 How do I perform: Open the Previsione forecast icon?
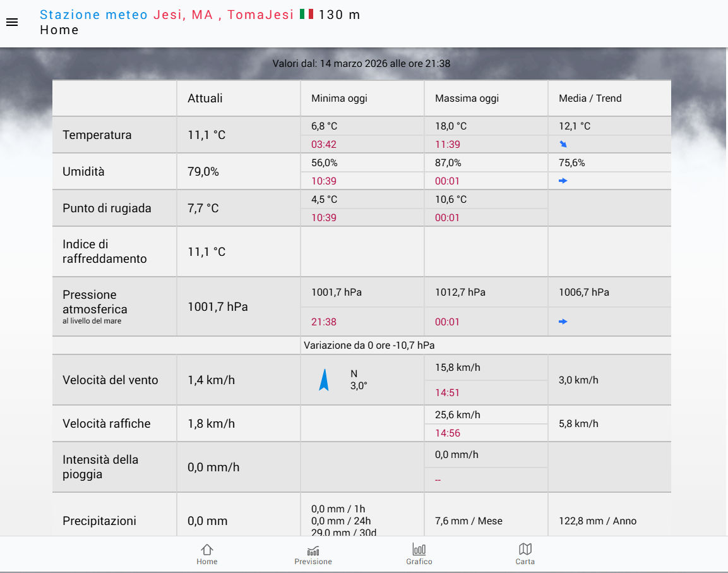tap(313, 550)
